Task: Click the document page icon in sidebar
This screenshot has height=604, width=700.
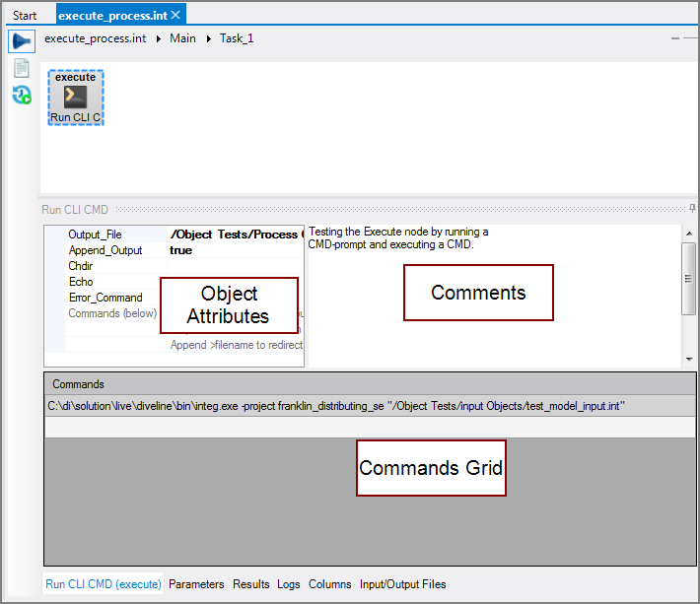Action: tap(21, 69)
